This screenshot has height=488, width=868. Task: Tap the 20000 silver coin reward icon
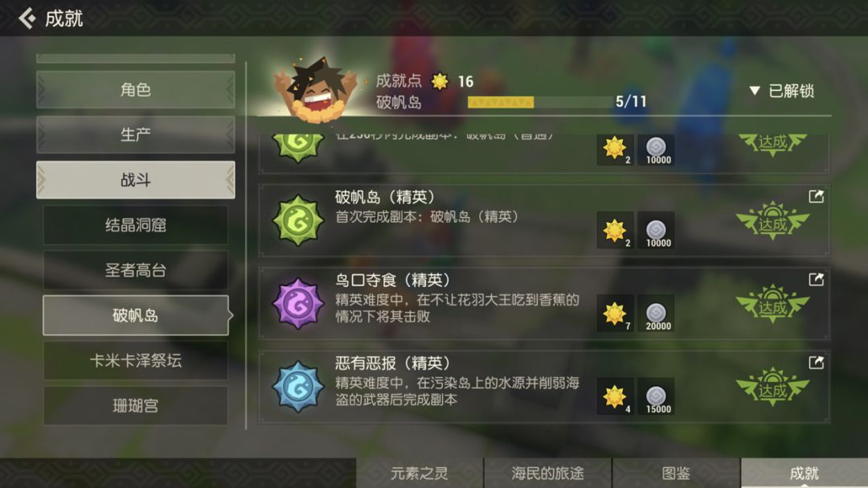656,314
